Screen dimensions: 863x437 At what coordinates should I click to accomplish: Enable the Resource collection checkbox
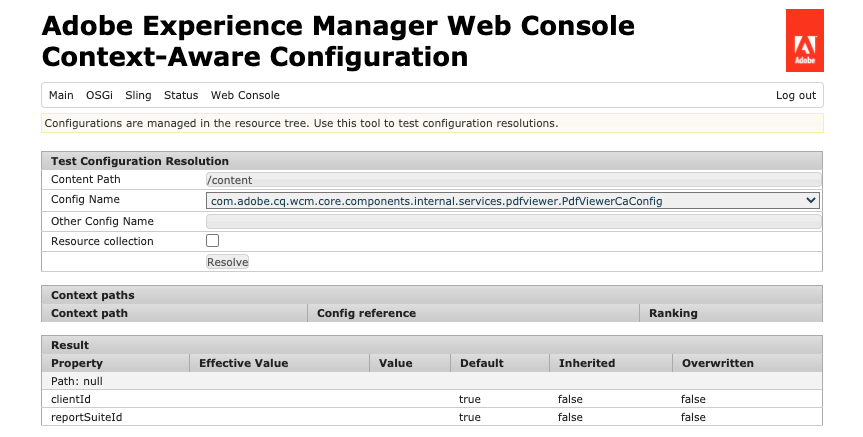[212, 241]
